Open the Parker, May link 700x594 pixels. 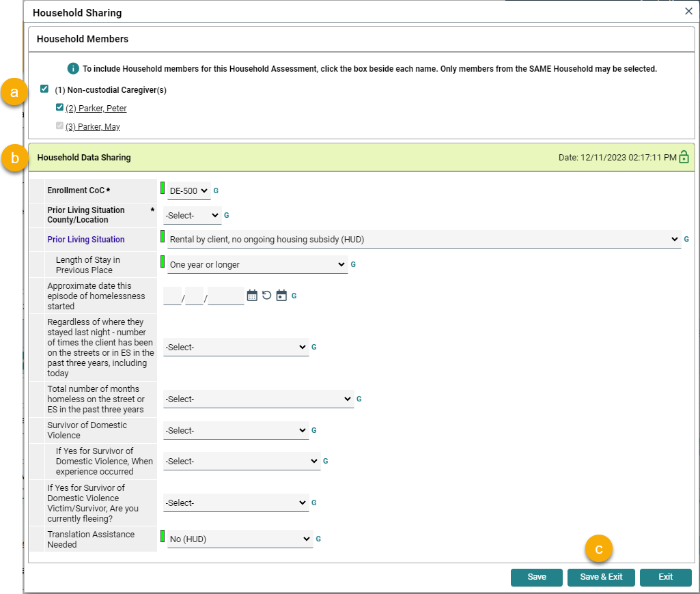coord(93,127)
